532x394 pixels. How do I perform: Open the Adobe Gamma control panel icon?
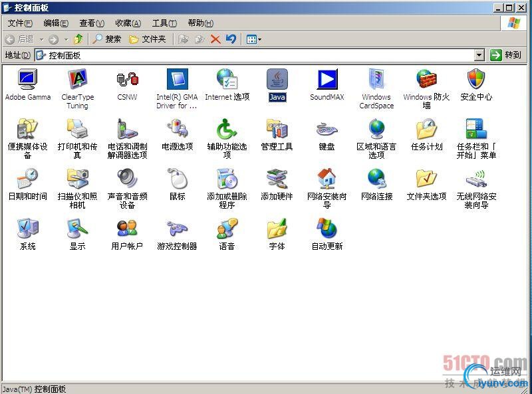(x=28, y=79)
